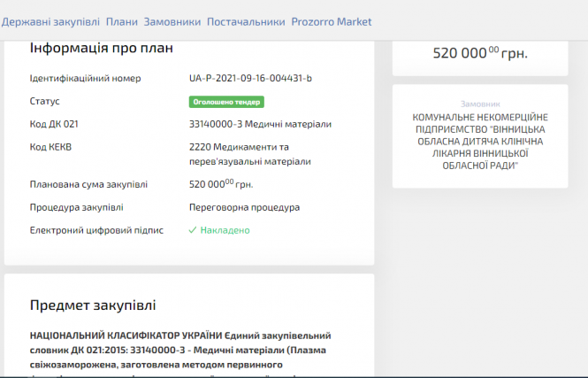Click the Планована сума закупівлі label
The image size is (588, 378).
click(88, 184)
